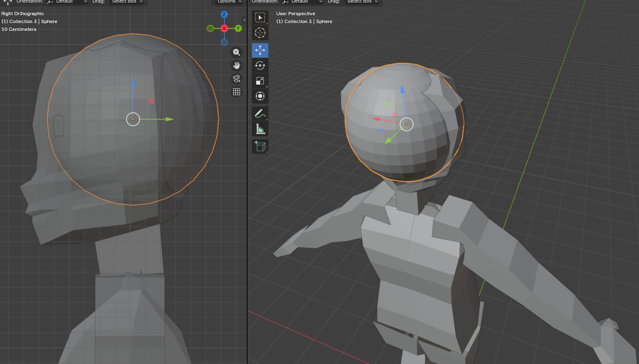Click the hand pan icon in left viewport
639x364 pixels.
point(237,65)
